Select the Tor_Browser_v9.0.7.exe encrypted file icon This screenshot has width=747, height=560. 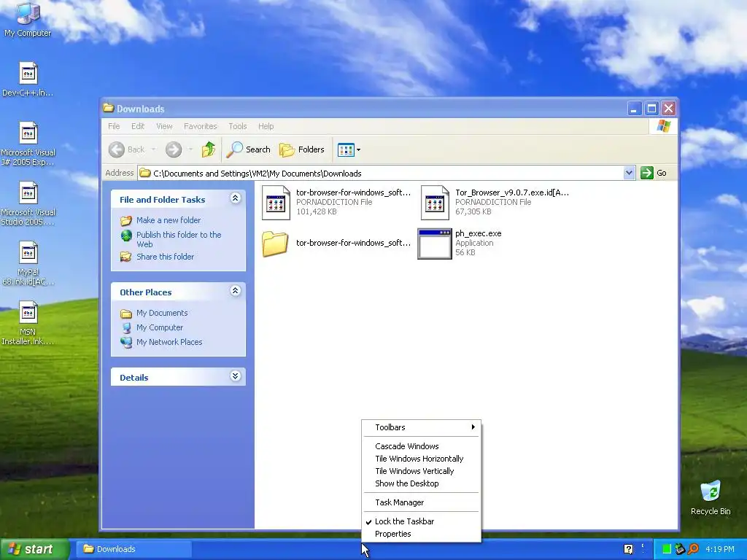435,203
